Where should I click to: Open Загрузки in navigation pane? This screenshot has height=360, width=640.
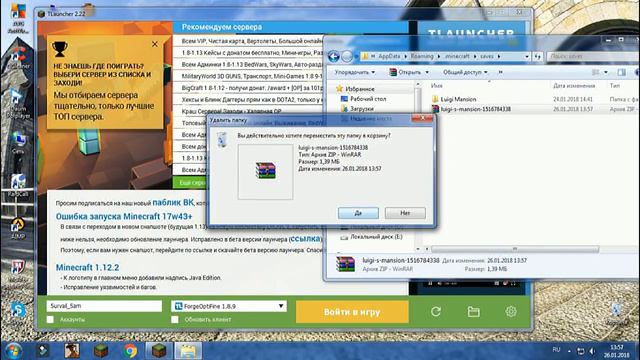pyautogui.click(x=362, y=109)
